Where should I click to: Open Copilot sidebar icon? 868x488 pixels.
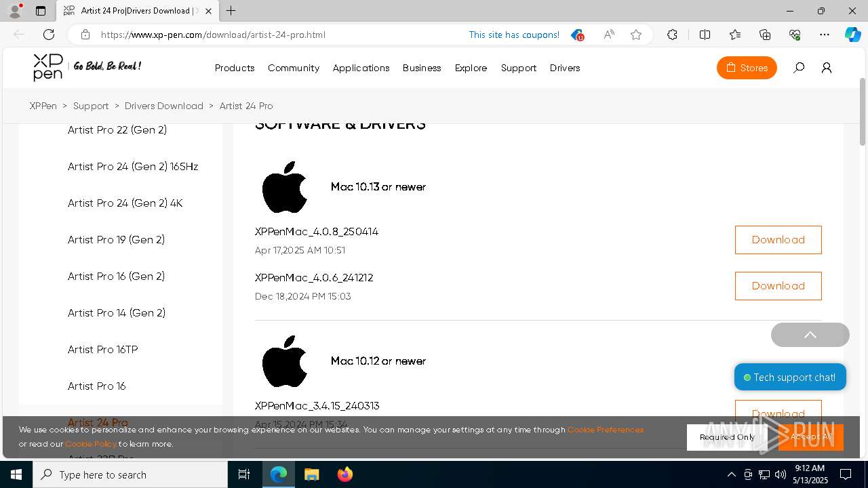point(852,35)
